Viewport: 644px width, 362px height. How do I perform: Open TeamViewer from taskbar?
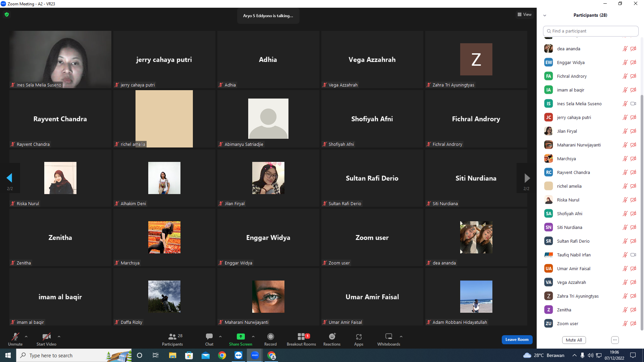[x=238, y=355]
